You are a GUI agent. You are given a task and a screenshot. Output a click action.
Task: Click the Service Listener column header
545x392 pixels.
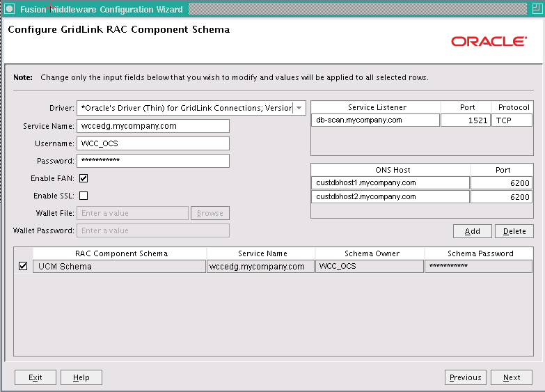[x=375, y=107]
